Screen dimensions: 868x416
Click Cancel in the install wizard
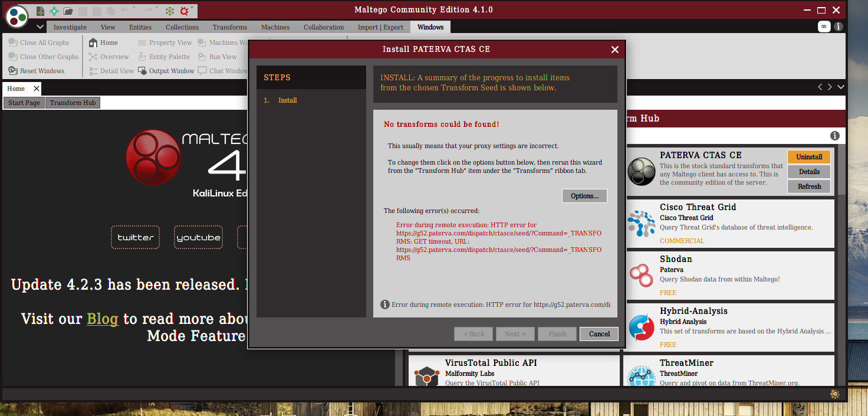(599, 334)
